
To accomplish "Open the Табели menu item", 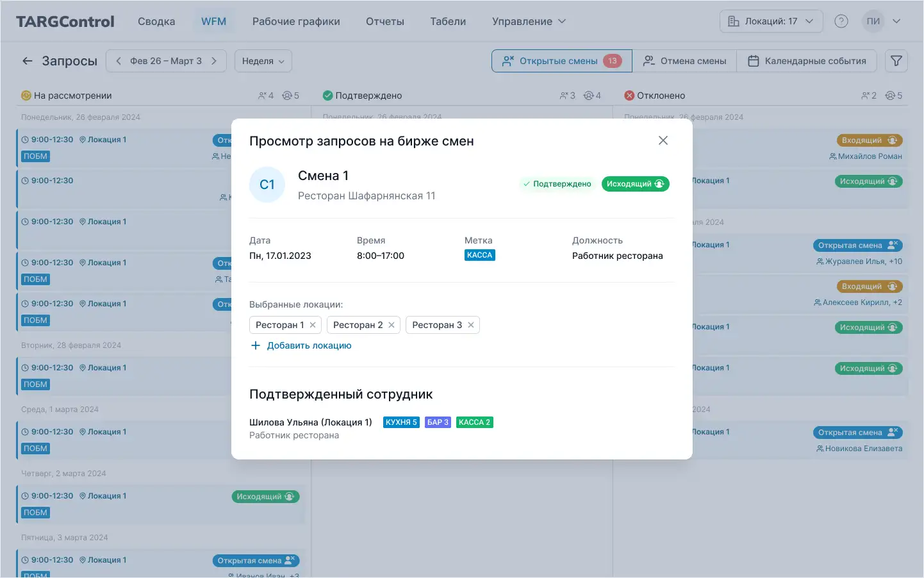I will pyautogui.click(x=448, y=21).
